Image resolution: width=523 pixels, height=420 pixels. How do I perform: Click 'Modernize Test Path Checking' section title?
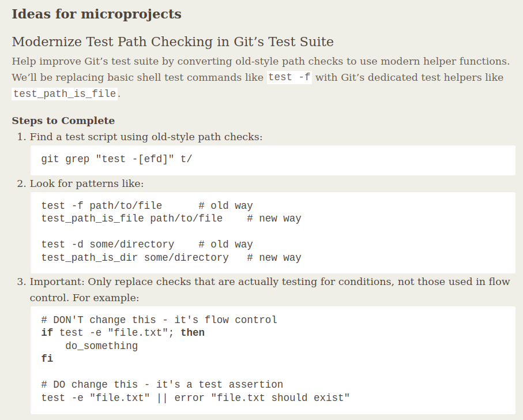[173, 42]
